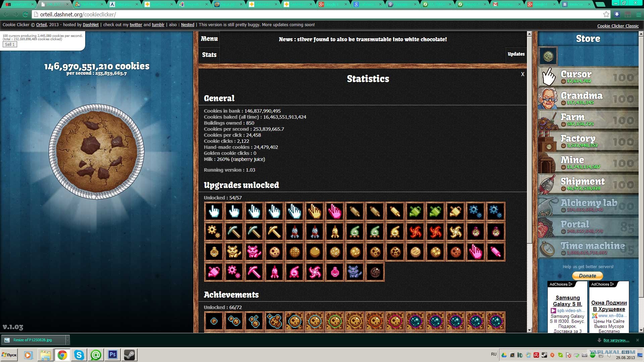Screen dimensions: 644x362
Task: Purchase a Factory building
Action: [x=588, y=141]
